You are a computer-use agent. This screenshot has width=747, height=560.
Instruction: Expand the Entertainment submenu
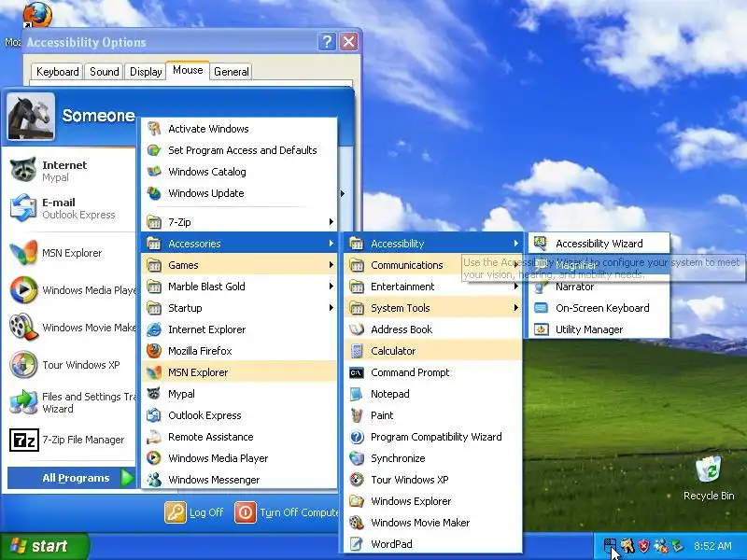(x=432, y=287)
